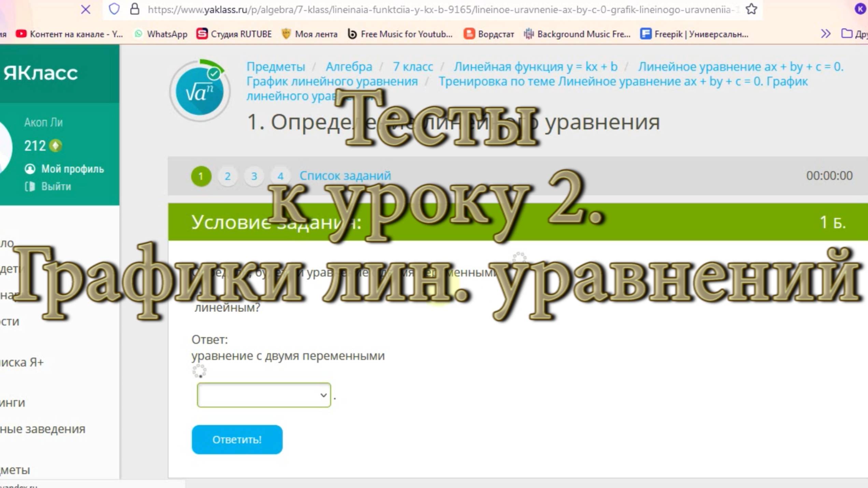Go to task number 3

point(254,176)
